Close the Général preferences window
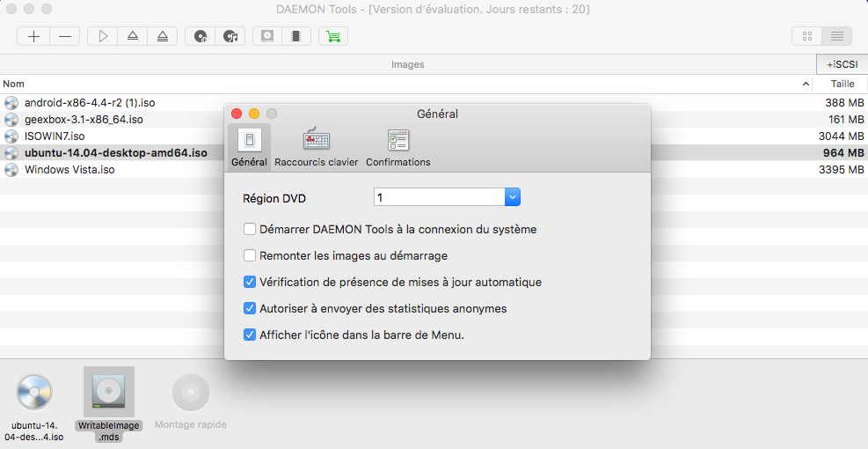This screenshot has width=868, height=449. [x=237, y=114]
